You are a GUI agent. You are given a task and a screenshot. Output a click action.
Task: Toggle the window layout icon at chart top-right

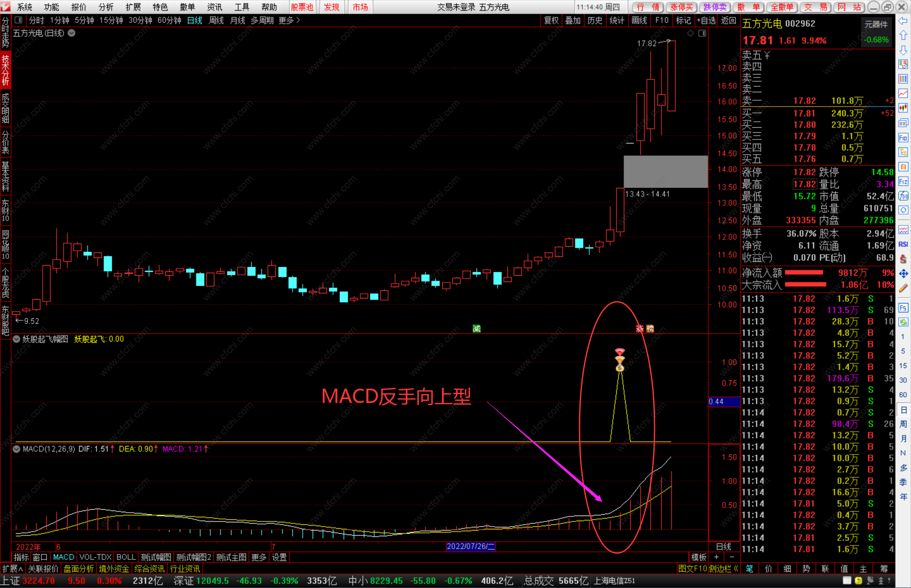coord(702,33)
